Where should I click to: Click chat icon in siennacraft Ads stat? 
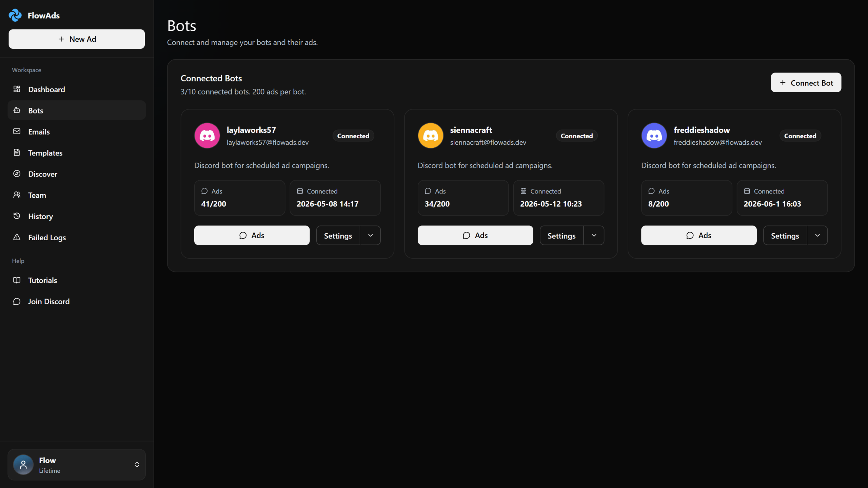[x=428, y=191]
